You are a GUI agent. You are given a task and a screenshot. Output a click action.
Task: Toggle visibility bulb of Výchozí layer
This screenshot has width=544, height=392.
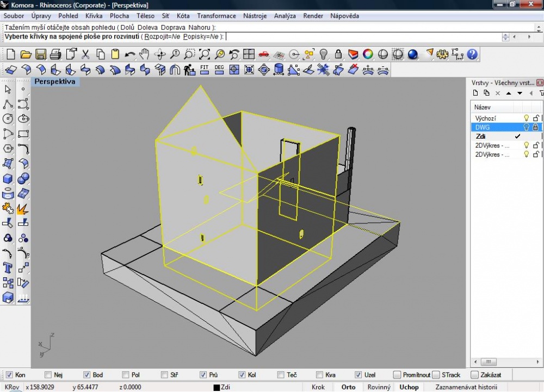tap(526, 118)
